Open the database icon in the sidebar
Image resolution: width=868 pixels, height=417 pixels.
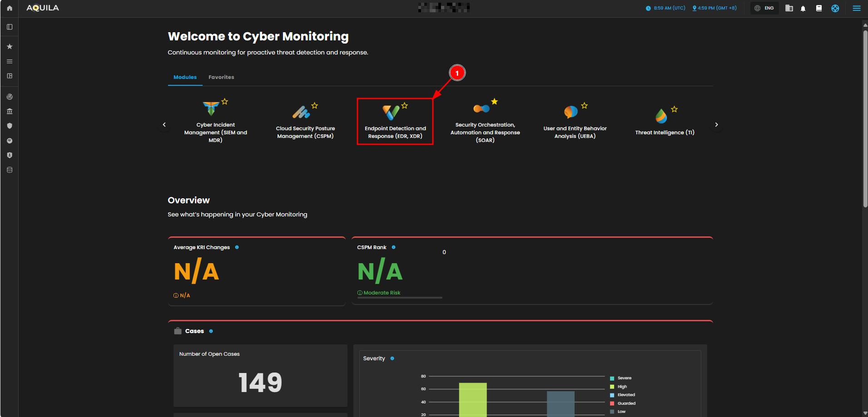point(10,170)
